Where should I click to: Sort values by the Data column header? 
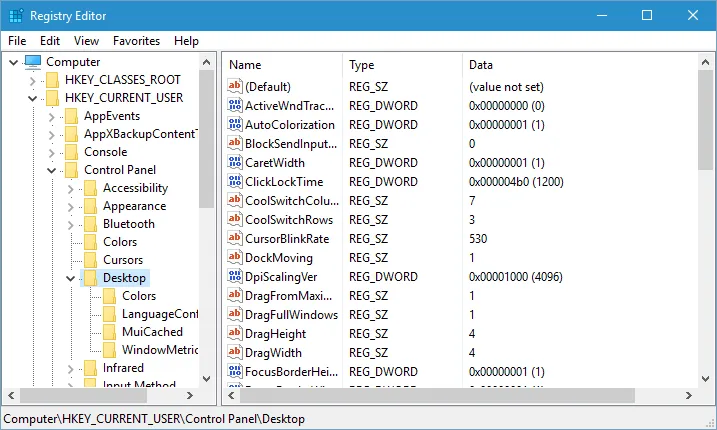tap(580, 65)
